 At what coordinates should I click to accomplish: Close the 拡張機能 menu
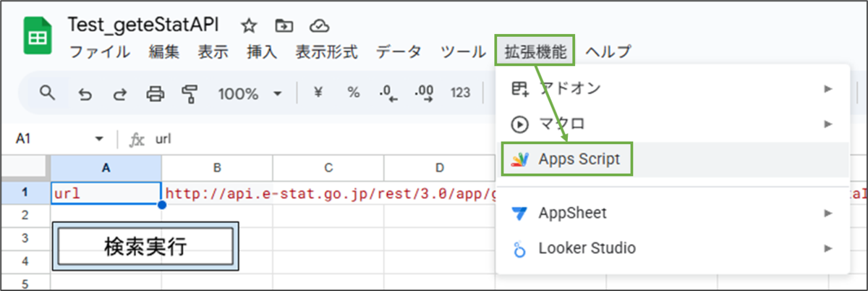(535, 51)
